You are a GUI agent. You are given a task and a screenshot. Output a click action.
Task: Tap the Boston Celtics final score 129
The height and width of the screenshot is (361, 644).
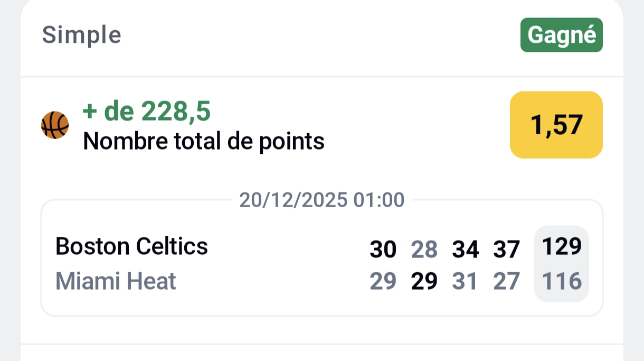tap(562, 246)
